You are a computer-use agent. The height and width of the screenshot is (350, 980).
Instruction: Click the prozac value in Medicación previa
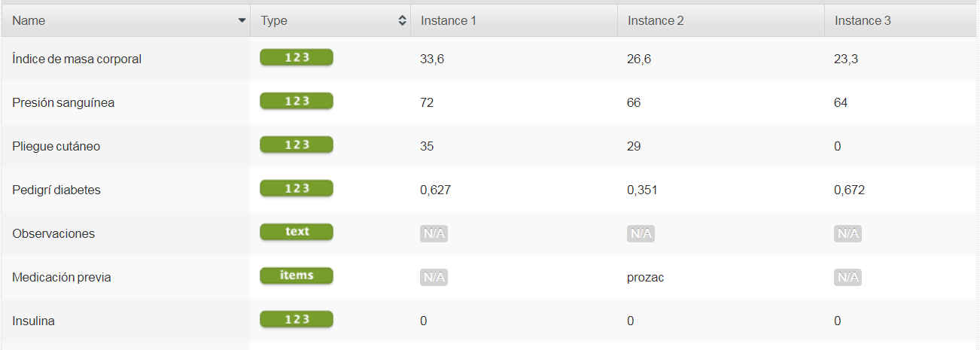tap(645, 278)
